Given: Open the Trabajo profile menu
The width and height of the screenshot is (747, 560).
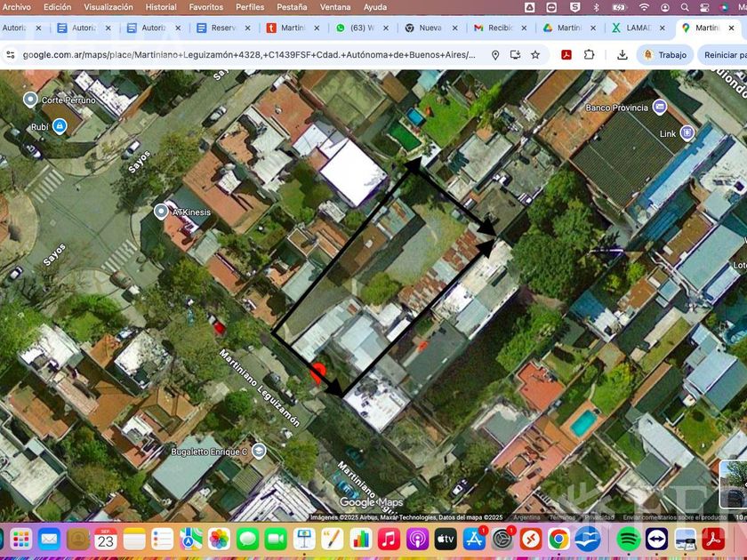Looking at the screenshot, I should pyautogui.click(x=663, y=55).
